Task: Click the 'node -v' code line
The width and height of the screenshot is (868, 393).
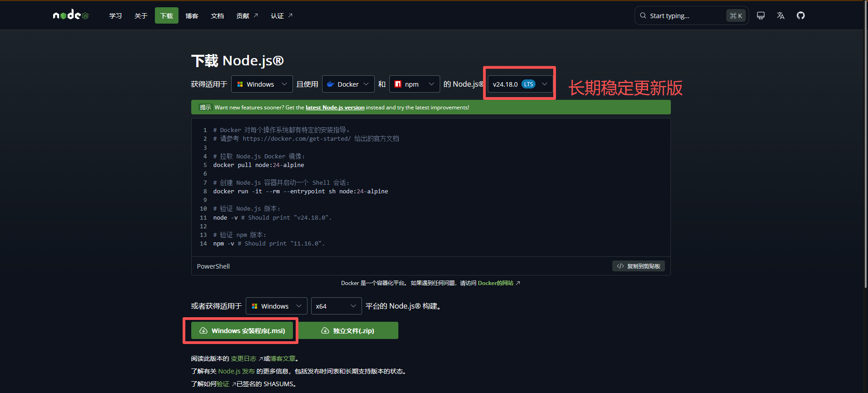Action: (273, 218)
